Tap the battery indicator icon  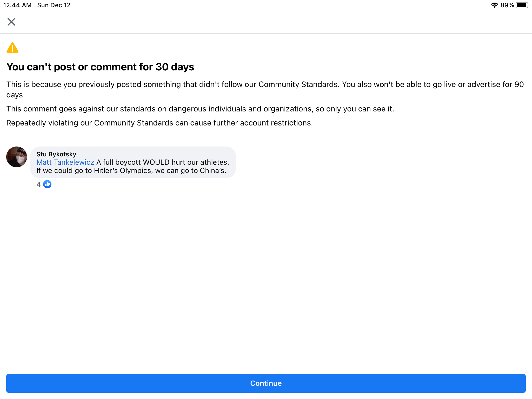click(522, 5)
